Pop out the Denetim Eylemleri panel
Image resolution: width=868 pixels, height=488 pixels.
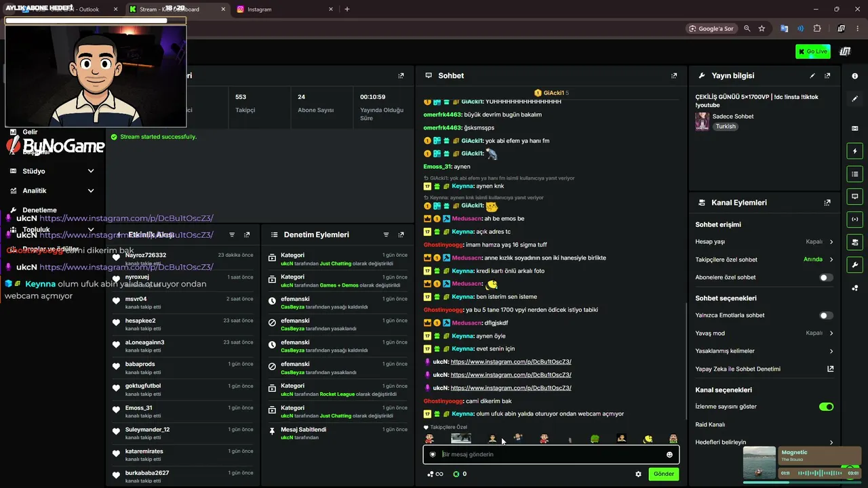(x=401, y=235)
